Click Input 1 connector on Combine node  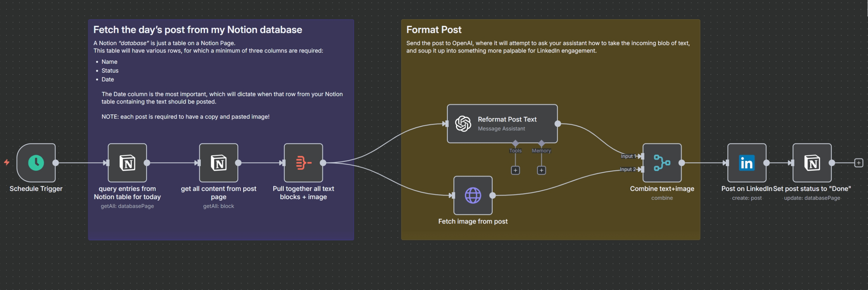(x=640, y=156)
